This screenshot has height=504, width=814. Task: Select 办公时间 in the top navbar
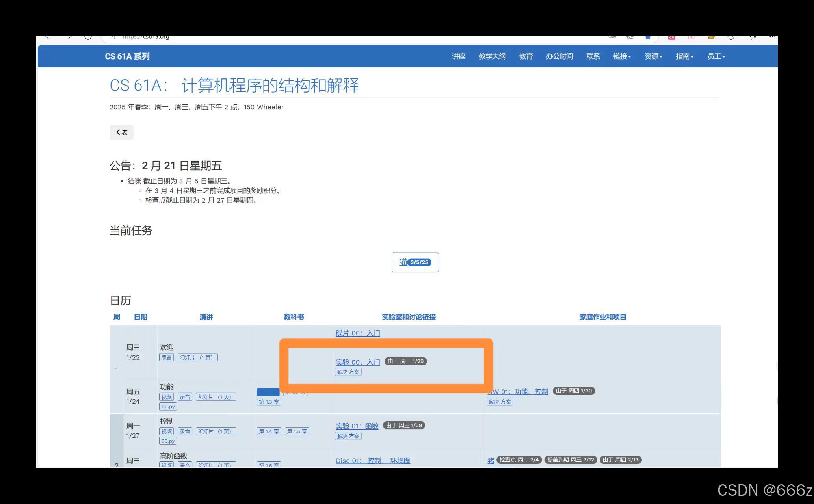point(559,56)
